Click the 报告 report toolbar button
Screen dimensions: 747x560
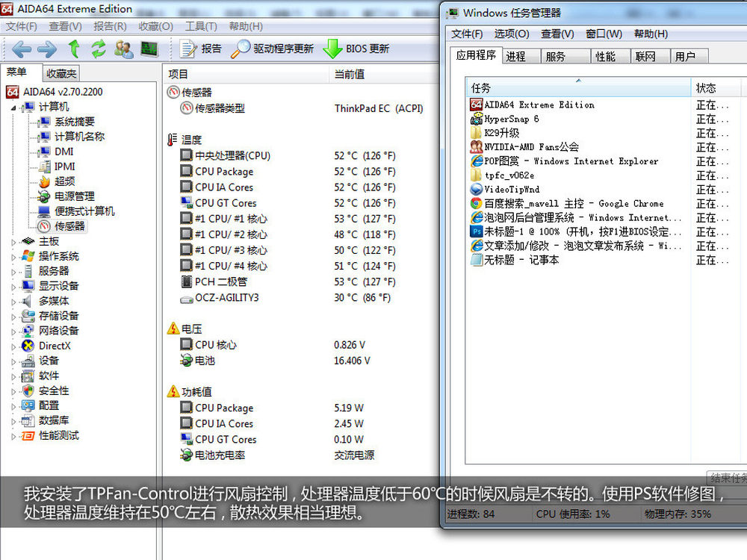pos(200,49)
